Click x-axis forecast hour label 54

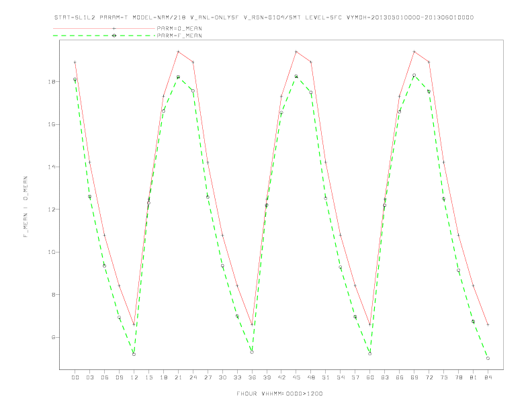point(341,377)
